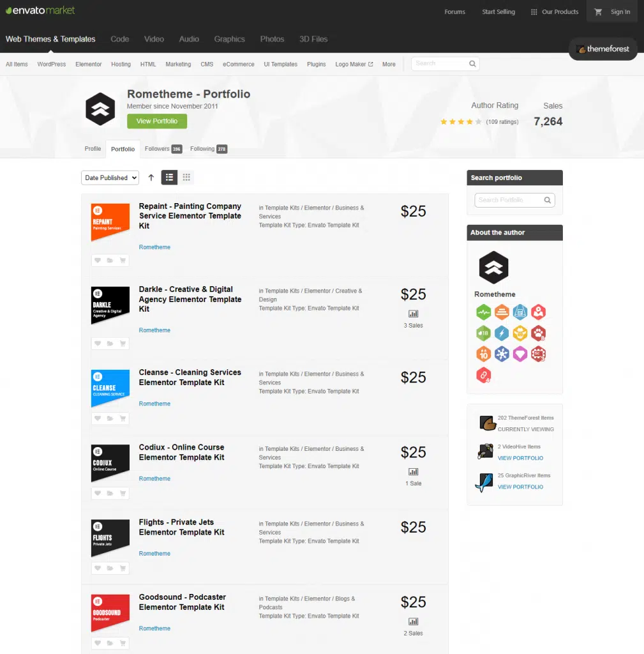Click the blue snowflake author badge
Image resolution: width=644 pixels, height=654 pixels.
[x=502, y=354]
